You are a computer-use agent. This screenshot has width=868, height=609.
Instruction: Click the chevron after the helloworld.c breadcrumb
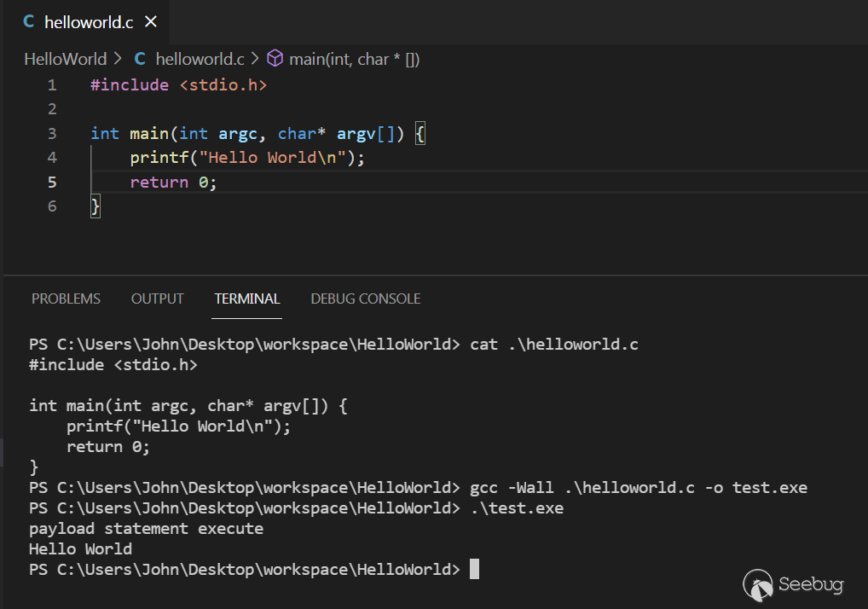254,59
